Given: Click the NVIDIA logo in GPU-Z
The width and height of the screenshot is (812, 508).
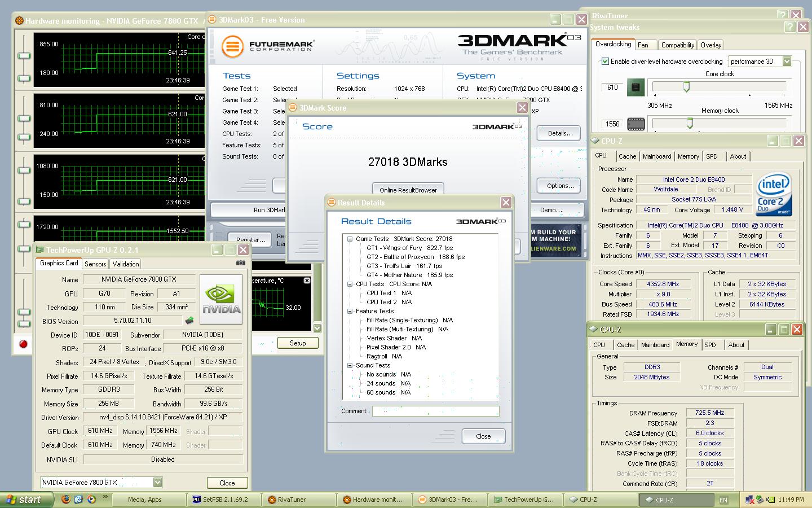Looking at the screenshot, I should click(x=221, y=300).
